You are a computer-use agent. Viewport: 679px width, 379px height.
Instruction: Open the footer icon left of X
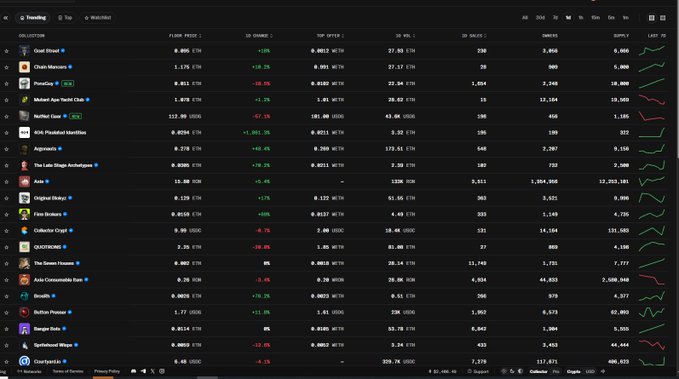pyautogui.click(x=143, y=371)
